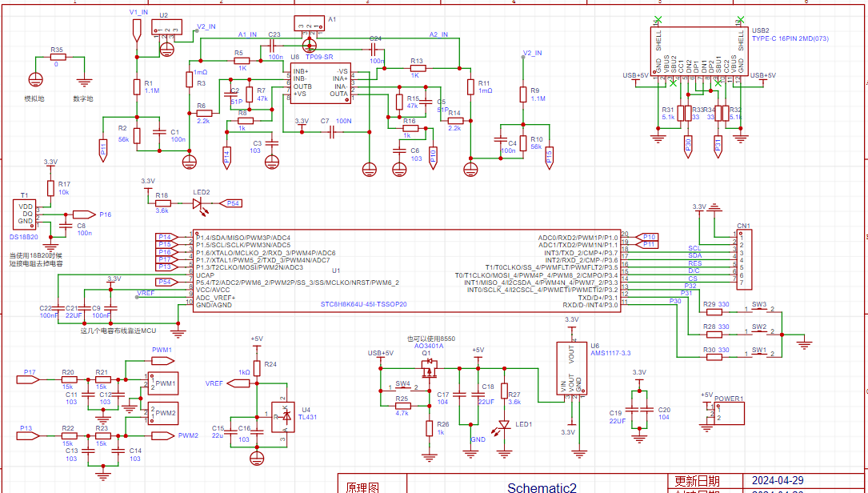Select the SW4 switch near Q1
Image resolution: width=868 pixels, height=493 pixels.
[402, 390]
